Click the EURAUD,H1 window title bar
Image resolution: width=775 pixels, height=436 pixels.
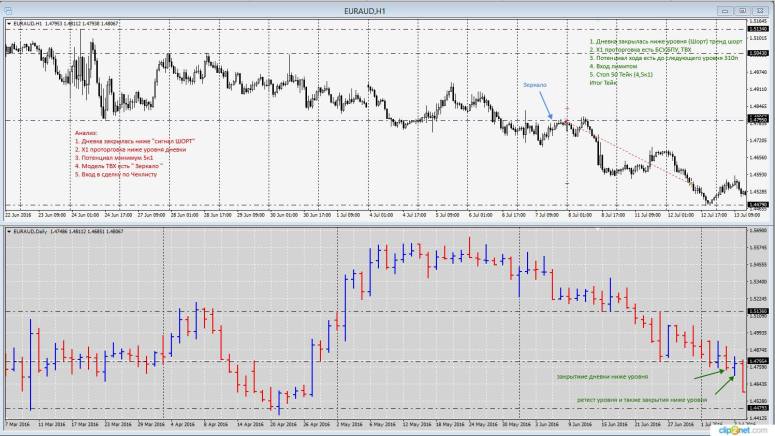387,8
